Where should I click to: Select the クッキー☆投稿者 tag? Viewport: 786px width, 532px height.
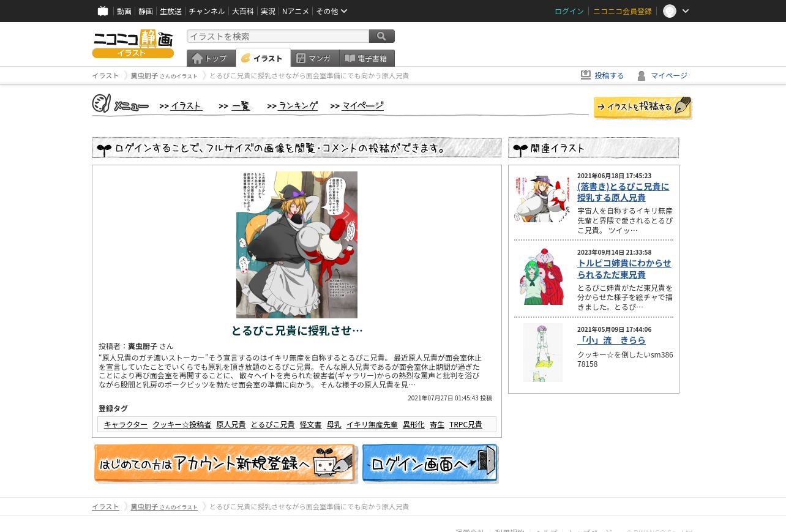click(x=182, y=424)
